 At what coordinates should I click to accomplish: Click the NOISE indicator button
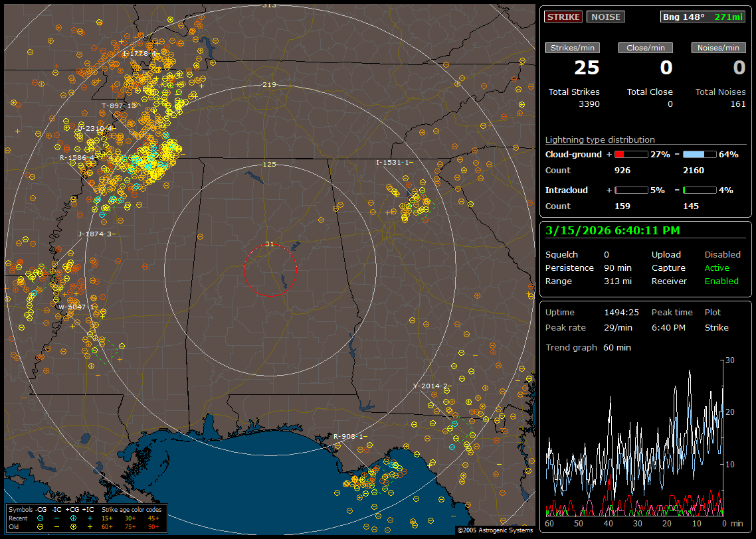pyautogui.click(x=605, y=17)
